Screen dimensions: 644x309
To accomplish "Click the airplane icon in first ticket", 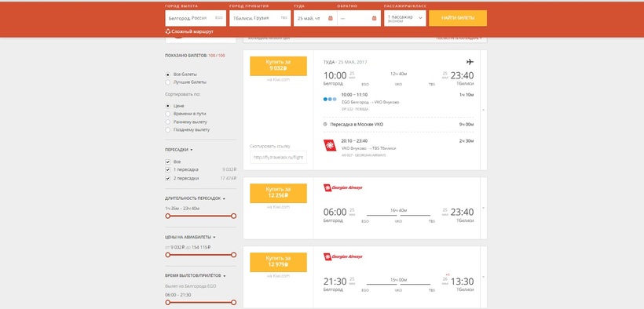I will click(470, 62).
